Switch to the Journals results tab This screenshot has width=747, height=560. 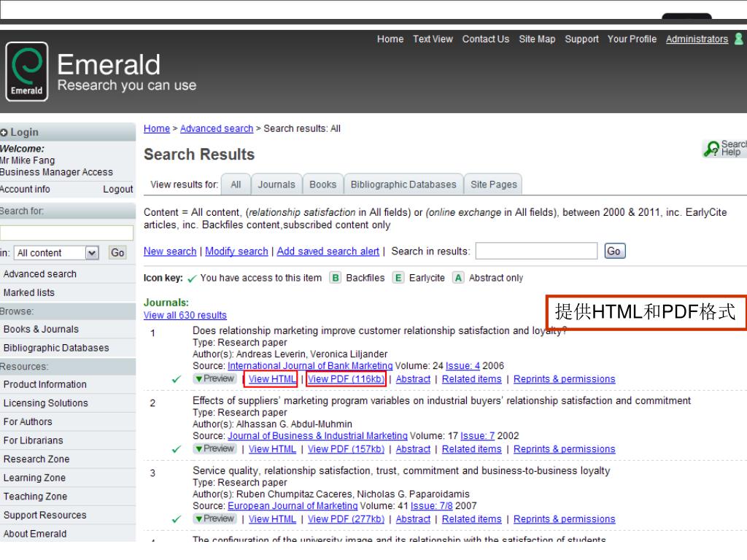pos(276,184)
